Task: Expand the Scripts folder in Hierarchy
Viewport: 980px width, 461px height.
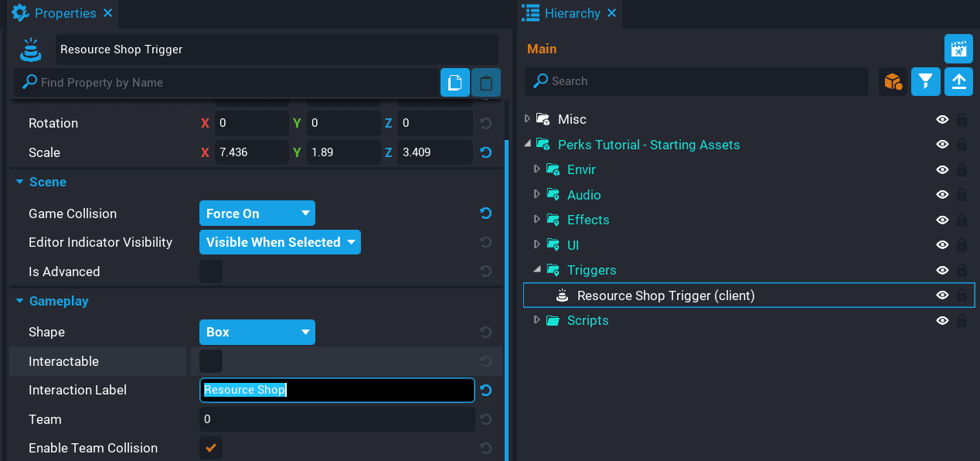Action: (537, 320)
